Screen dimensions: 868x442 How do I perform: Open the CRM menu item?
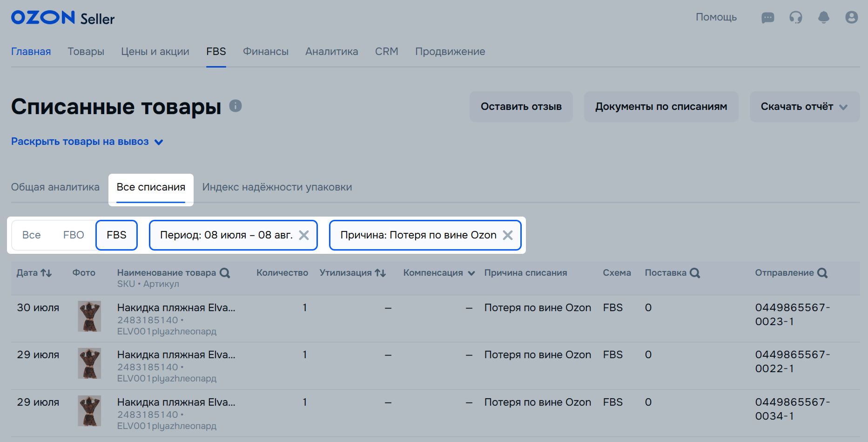tap(387, 52)
